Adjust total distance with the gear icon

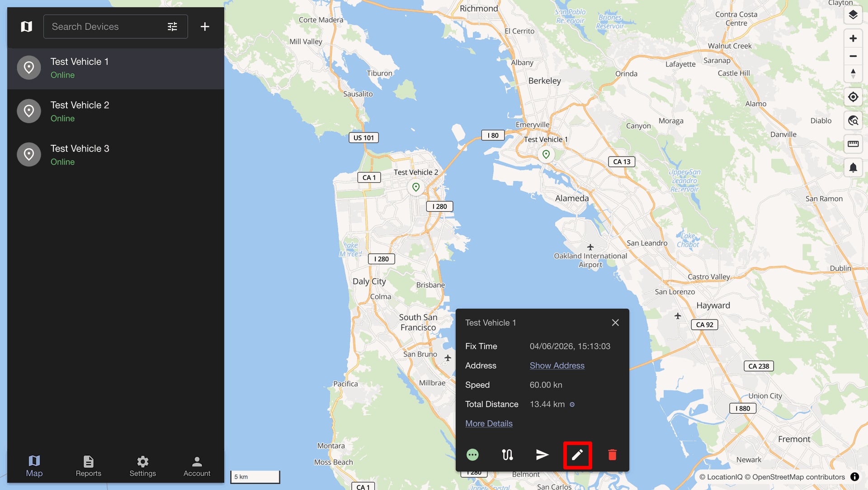tap(572, 404)
